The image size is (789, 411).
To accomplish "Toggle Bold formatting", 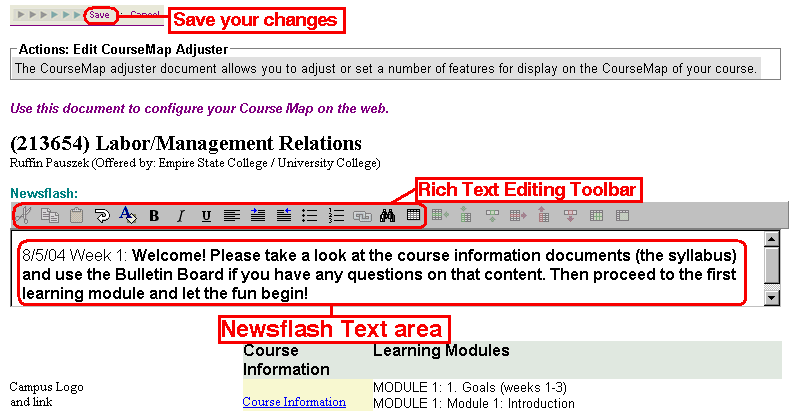I will [154, 216].
